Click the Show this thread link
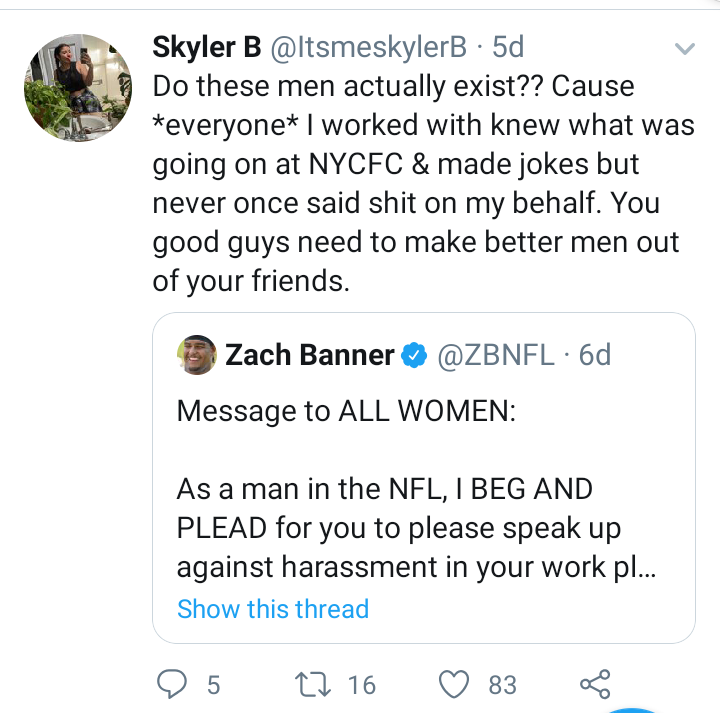The image size is (720, 713). click(x=273, y=609)
